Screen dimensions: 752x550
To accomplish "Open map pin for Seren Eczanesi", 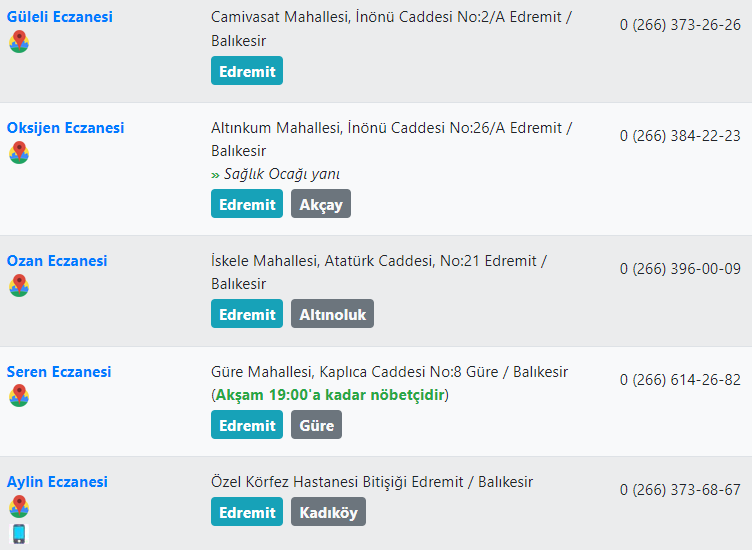I will click(x=19, y=396).
